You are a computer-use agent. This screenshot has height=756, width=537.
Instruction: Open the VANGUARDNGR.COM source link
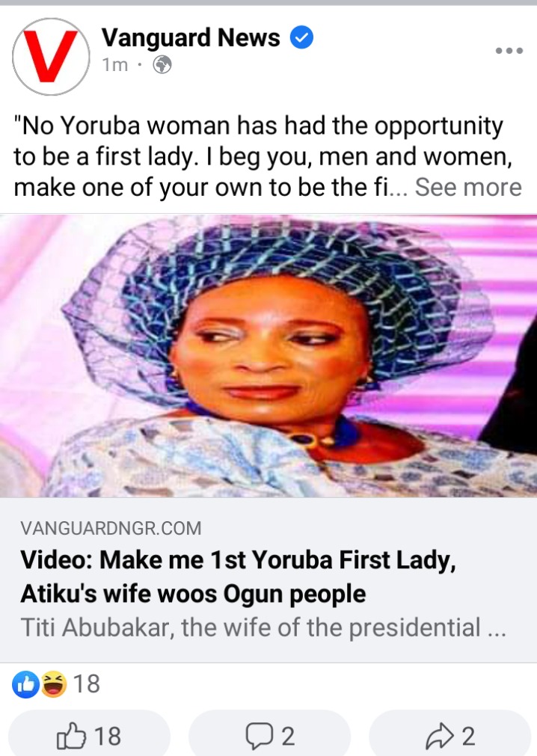[111, 529]
